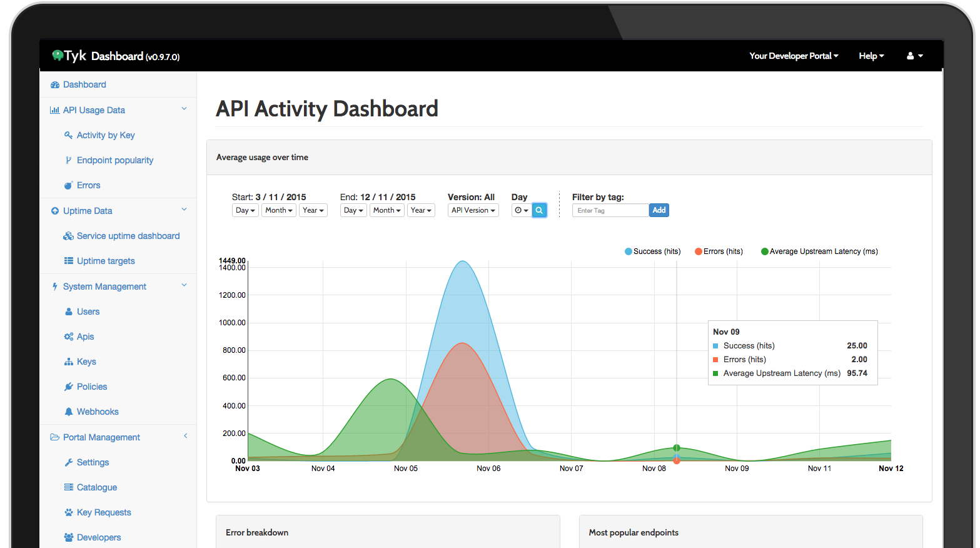Viewport: 980px width, 548px height.
Task: Click the Enter Tag input field
Action: pos(610,210)
